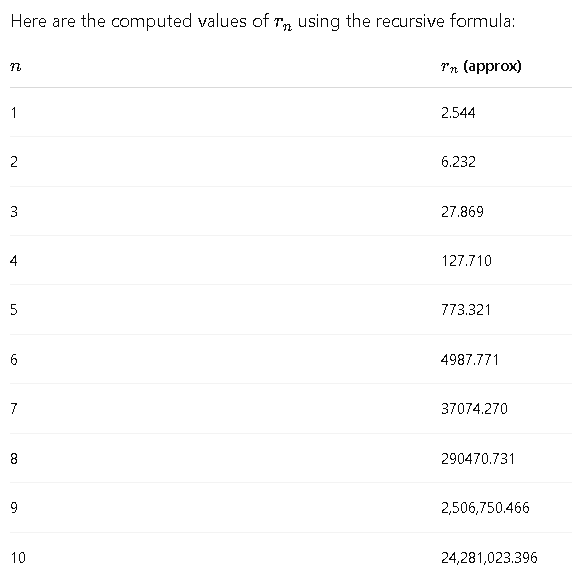Click the value 4987.771
The image size is (572, 583).
tap(470, 360)
